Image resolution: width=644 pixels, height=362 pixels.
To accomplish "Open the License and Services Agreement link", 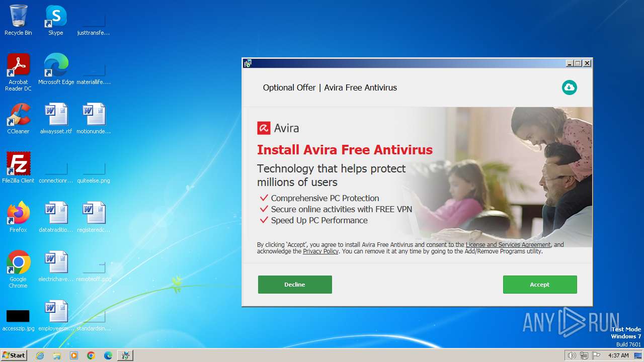I will tap(508, 245).
